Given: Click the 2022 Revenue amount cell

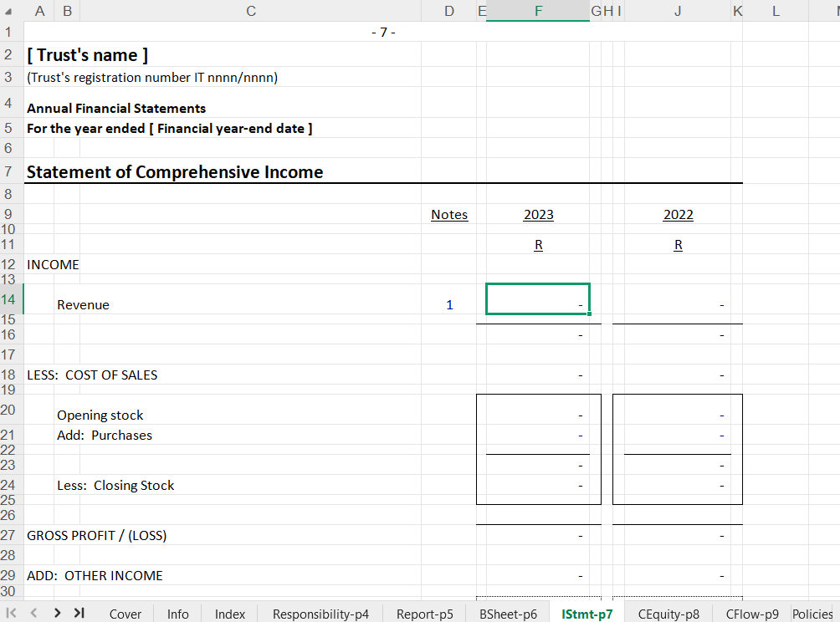Looking at the screenshot, I should pyautogui.click(x=678, y=305).
